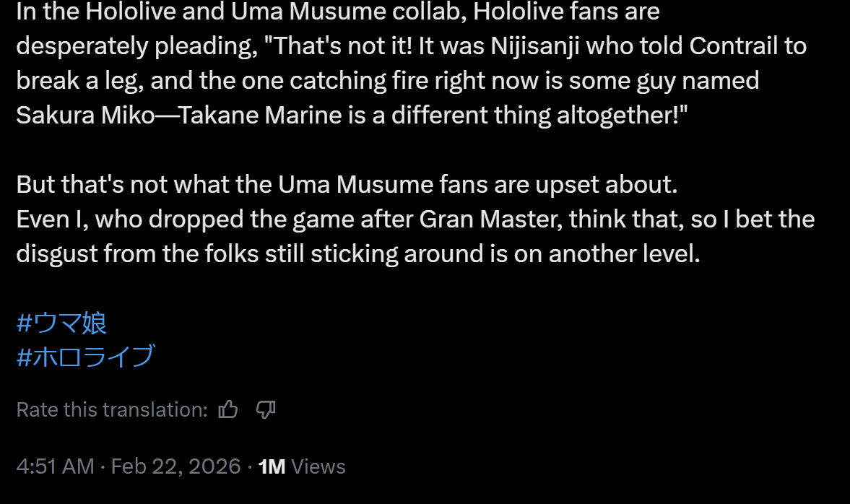The width and height of the screenshot is (850, 504).
Task: Click the line starting "disgust from the folks"
Action: tap(358, 253)
